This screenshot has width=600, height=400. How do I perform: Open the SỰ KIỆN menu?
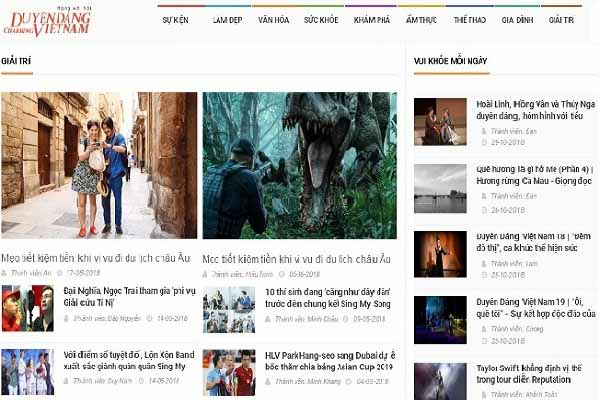click(176, 20)
